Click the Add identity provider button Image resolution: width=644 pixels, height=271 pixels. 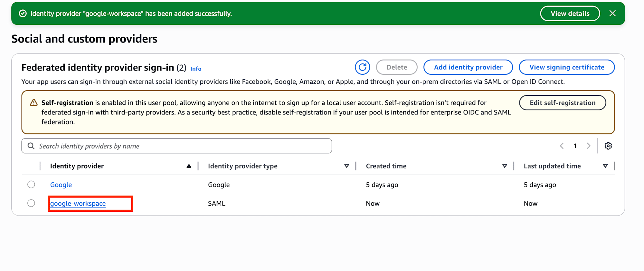(468, 67)
